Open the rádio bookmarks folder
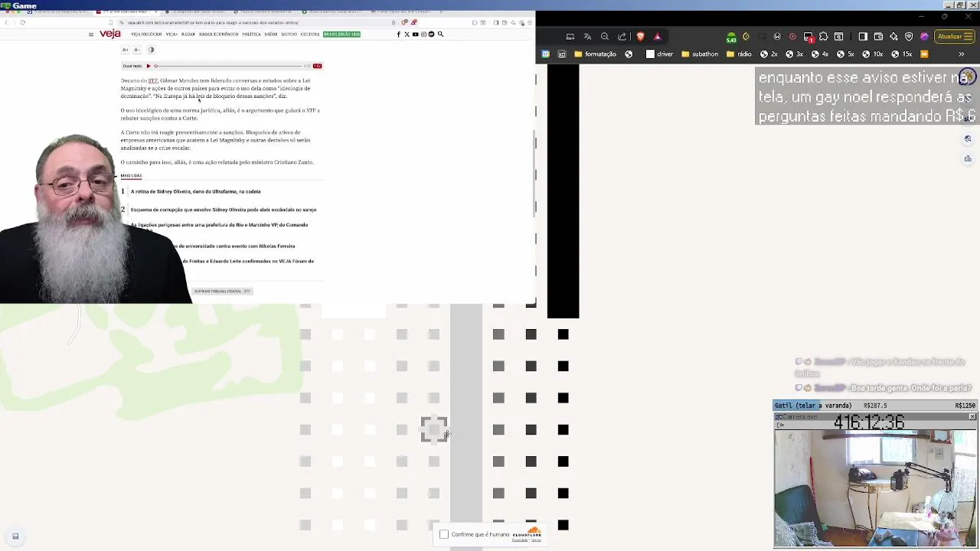Image resolution: width=980 pixels, height=551 pixels. pos(740,54)
